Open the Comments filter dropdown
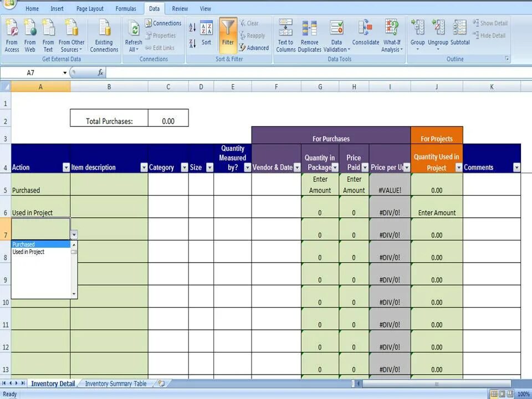This screenshot has width=532, height=399. [x=516, y=167]
